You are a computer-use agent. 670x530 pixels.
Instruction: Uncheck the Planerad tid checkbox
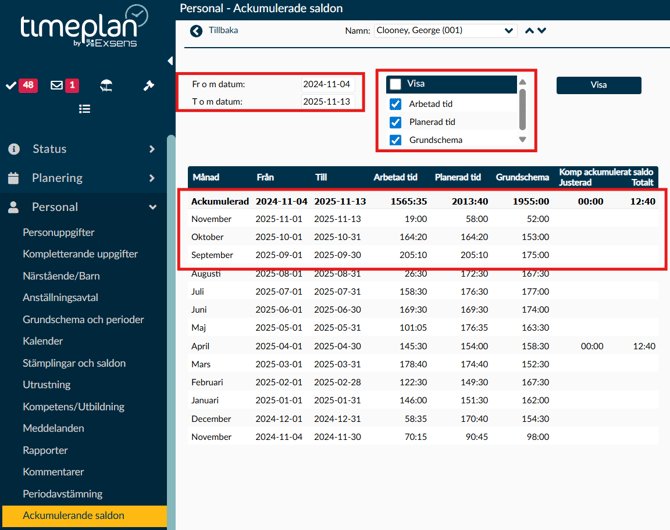pos(396,122)
